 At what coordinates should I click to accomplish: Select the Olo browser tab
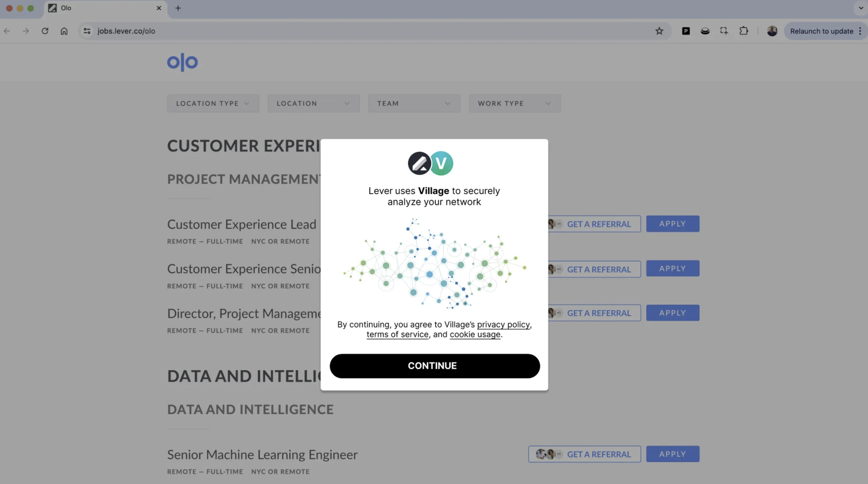click(x=101, y=8)
